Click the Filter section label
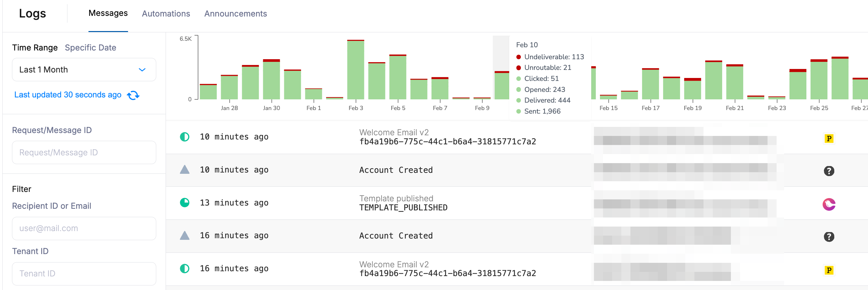 click(x=22, y=189)
